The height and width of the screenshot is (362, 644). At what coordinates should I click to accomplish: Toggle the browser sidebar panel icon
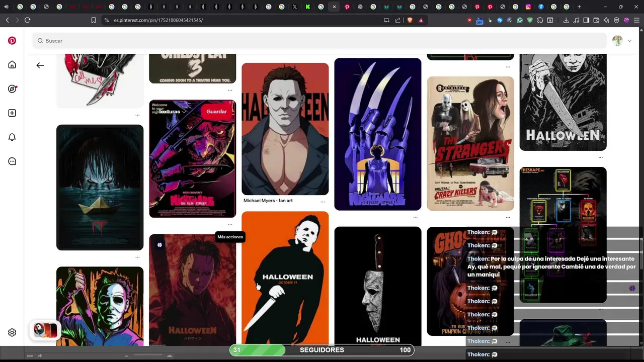586,20
